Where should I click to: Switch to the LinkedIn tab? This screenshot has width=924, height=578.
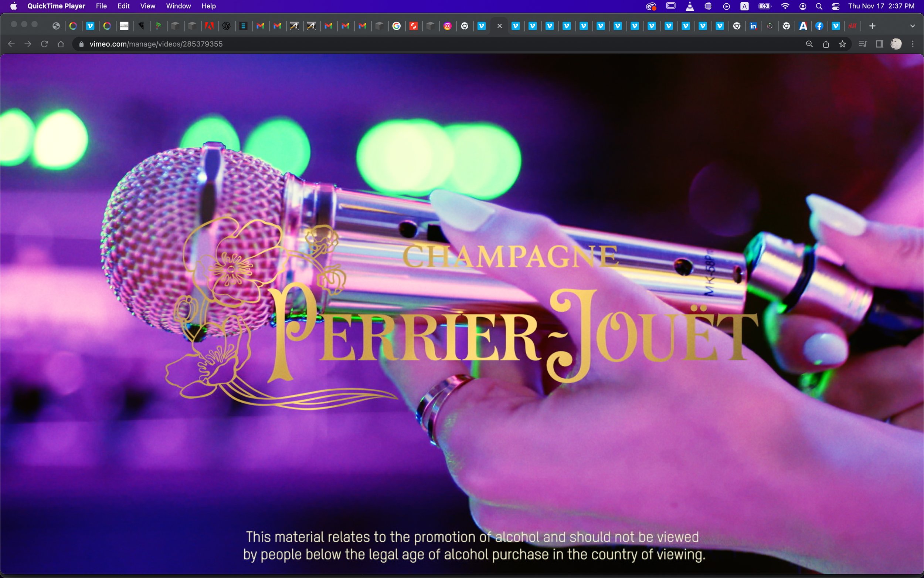tap(753, 26)
